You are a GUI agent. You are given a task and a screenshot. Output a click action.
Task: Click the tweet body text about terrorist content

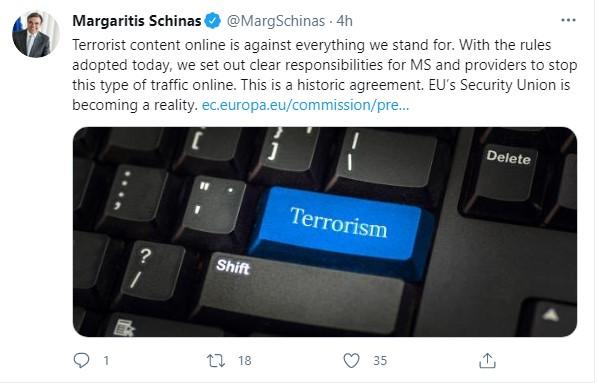pos(324,75)
